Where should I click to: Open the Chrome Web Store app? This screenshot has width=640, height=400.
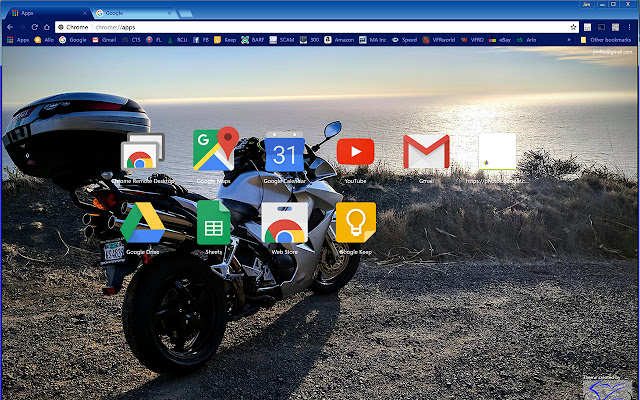(x=284, y=223)
